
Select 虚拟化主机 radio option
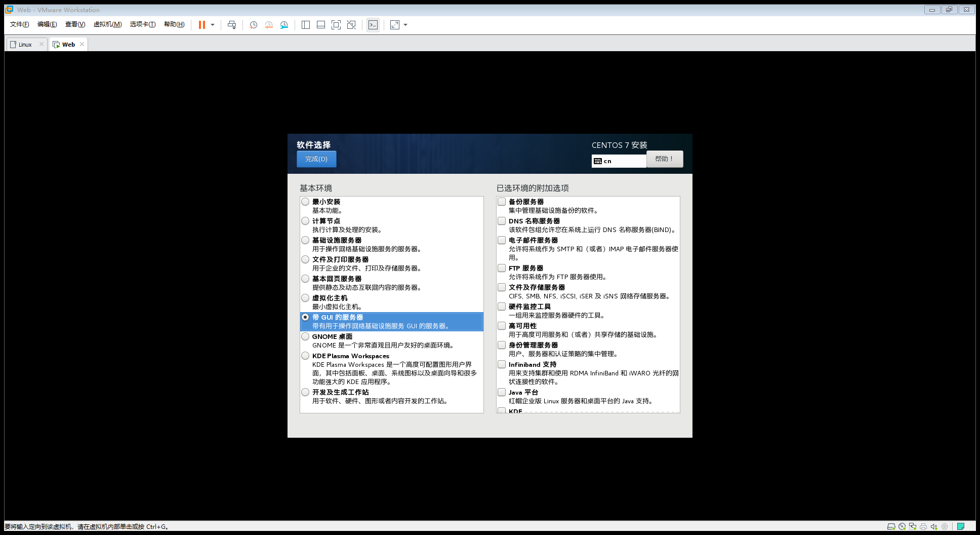coord(305,298)
